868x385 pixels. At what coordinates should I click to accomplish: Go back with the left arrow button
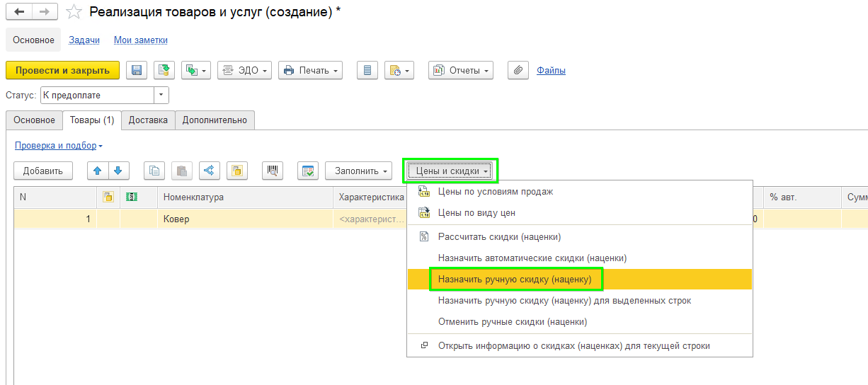point(19,12)
